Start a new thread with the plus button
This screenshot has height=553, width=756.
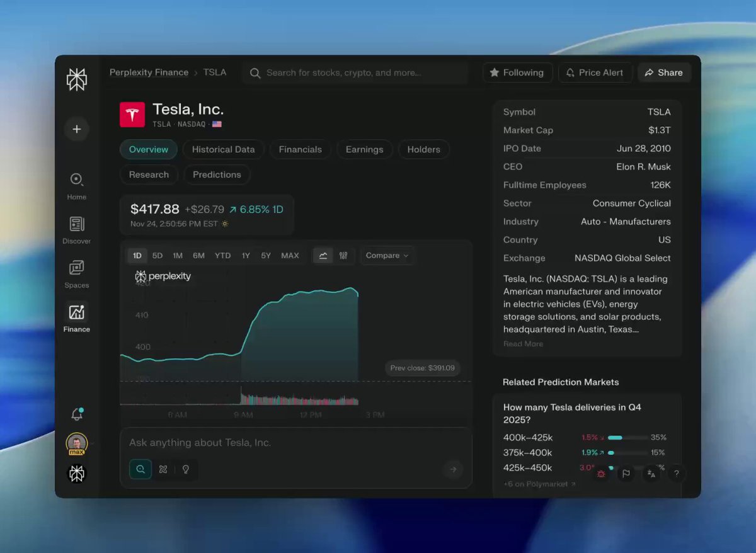(x=76, y=129)
